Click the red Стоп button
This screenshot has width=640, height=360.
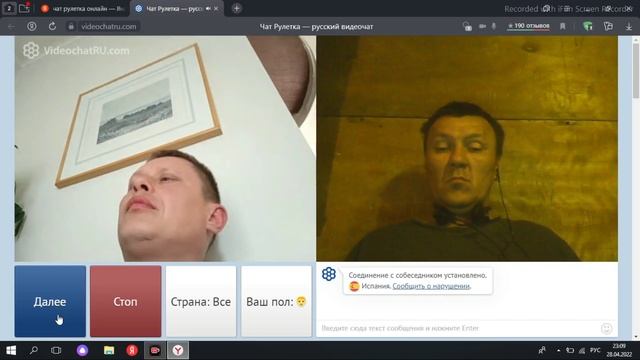click(126, 301)
